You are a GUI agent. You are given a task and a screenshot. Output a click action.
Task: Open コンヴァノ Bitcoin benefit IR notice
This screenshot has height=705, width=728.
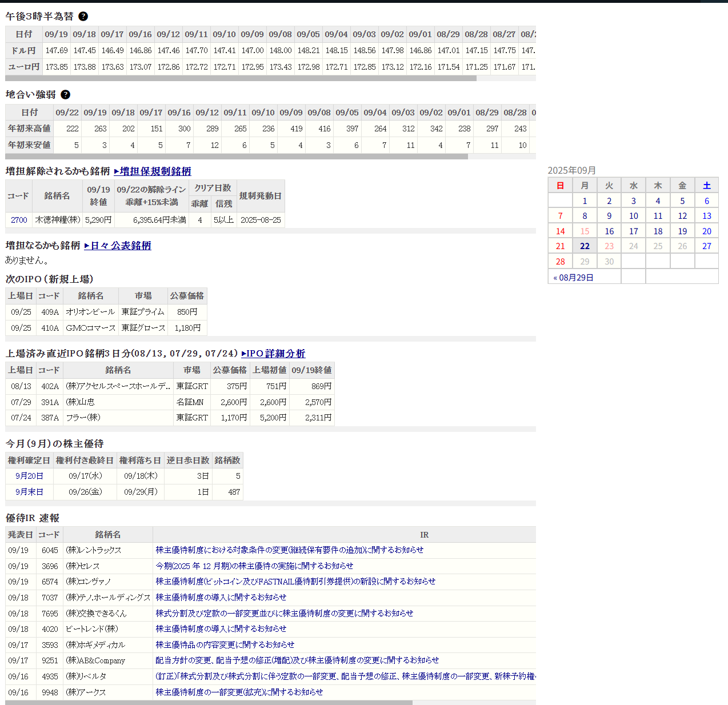pyautogui.click(x=295, y=582)
